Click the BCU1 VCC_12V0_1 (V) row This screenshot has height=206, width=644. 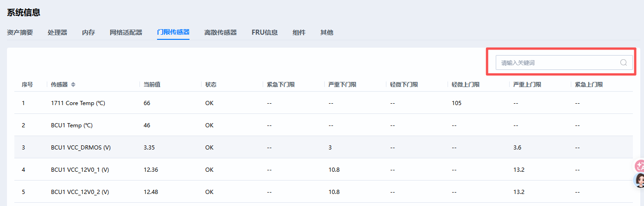point(80,170)
